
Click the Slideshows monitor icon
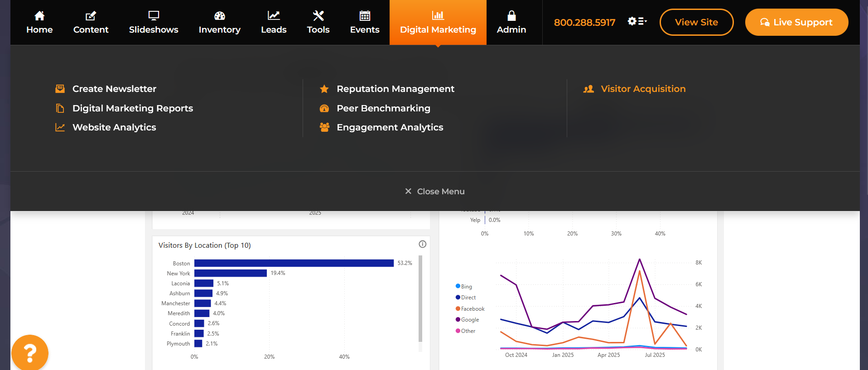pos(154,16)
